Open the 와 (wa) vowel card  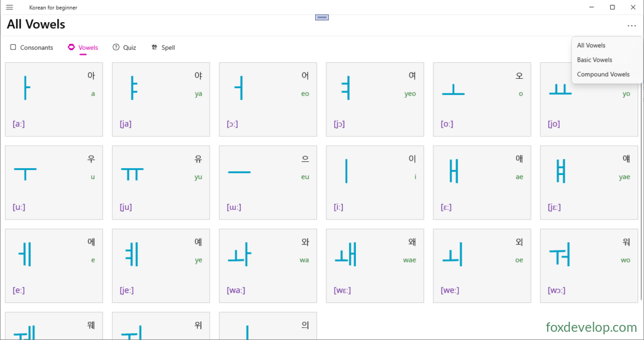pyautogui.click(x=268, y=266)
